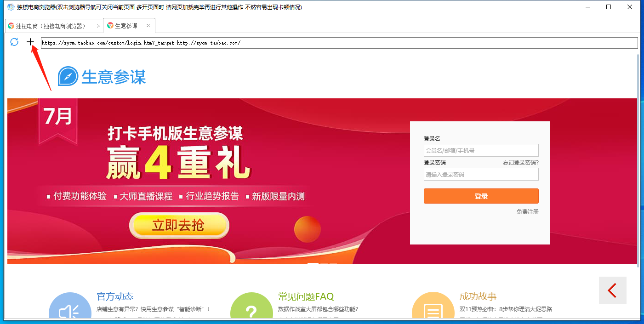Click the 生意参谋 compass logo
The width and height of the screenshot is (644, 324).
(x=68, y=76)
